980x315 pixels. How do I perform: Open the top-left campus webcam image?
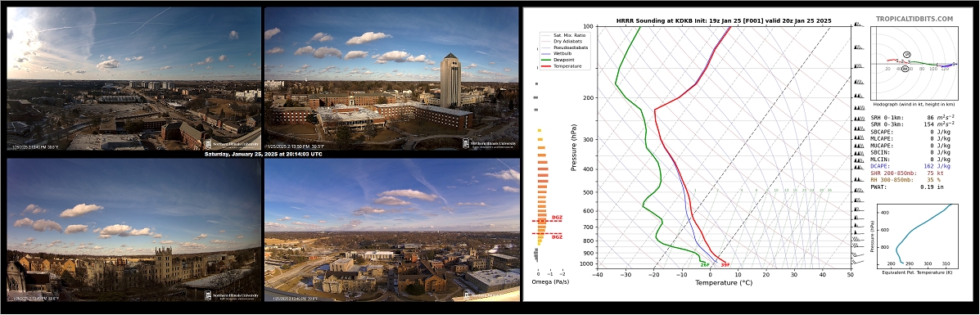[133, 79]
